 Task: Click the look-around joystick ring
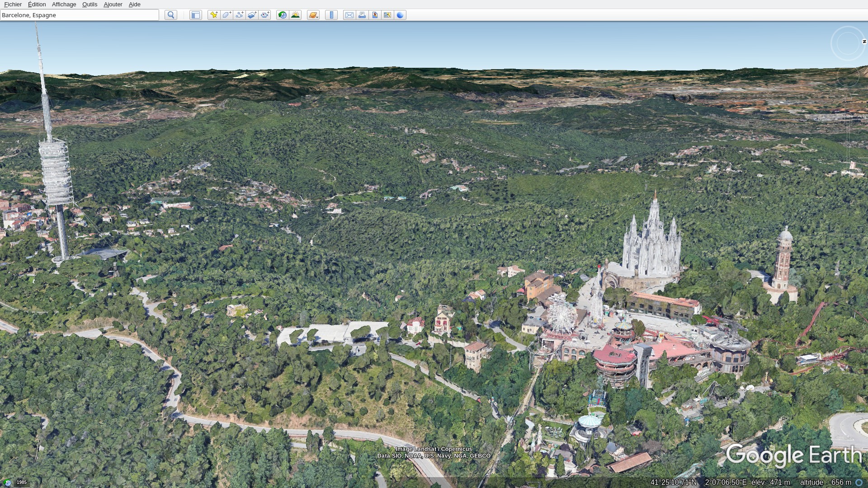[x=848, y=43]
